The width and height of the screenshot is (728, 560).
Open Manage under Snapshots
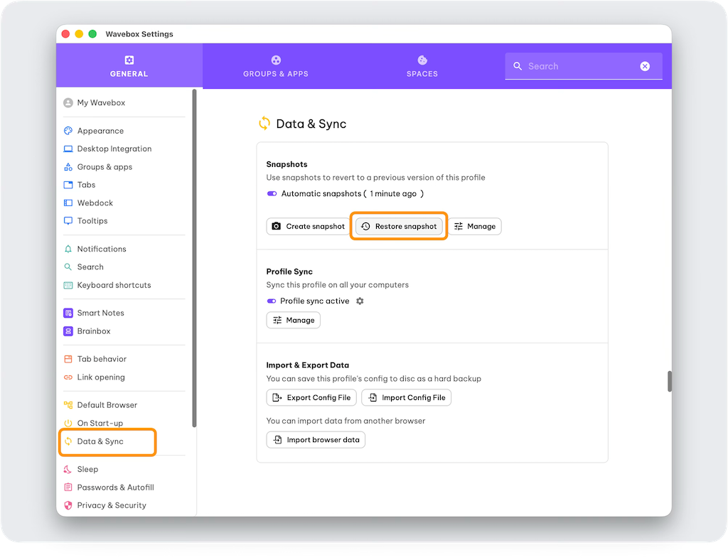[x=474, y=227]
